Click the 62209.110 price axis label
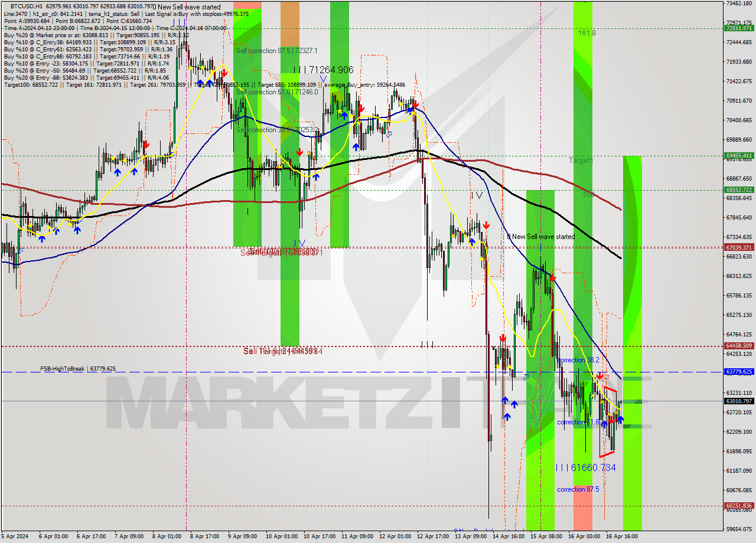The height and width of the screenshot is (543, 756). click(739, 431)
